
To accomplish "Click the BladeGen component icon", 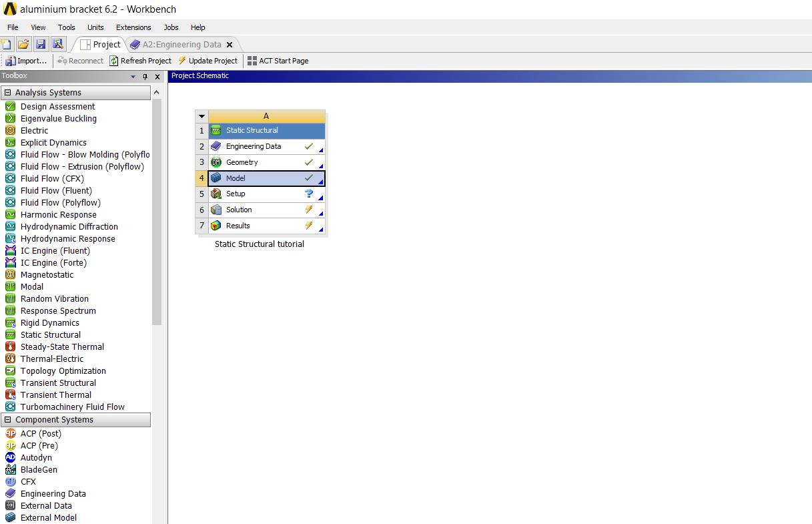I will tap(10, 469).
